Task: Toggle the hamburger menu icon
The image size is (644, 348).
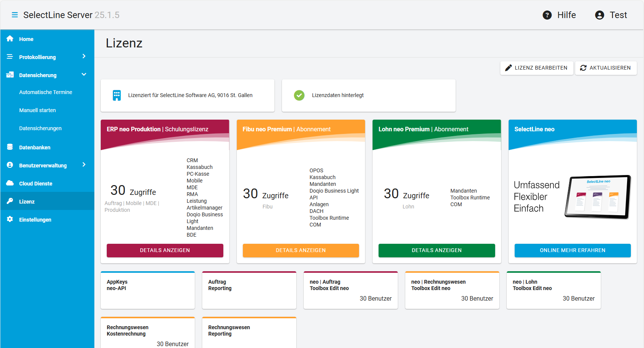Action: click(x=15, y=15)
